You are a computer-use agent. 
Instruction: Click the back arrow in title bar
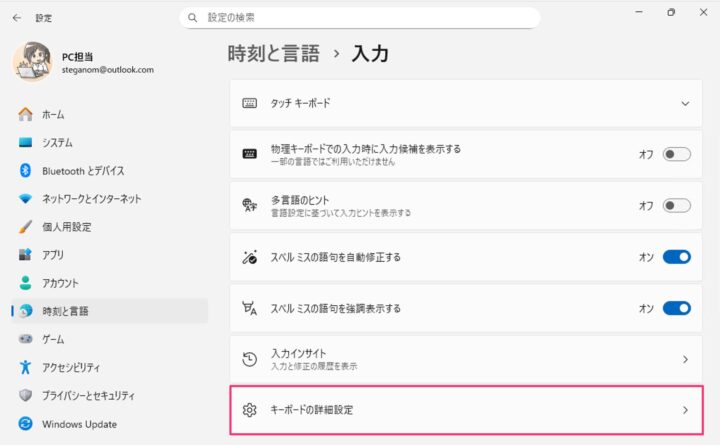tap(16, 18)
